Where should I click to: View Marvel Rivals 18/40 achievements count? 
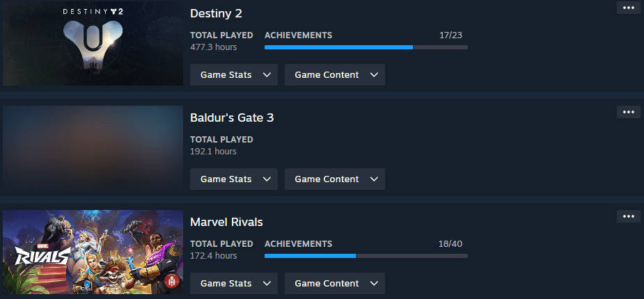(450, 244)
